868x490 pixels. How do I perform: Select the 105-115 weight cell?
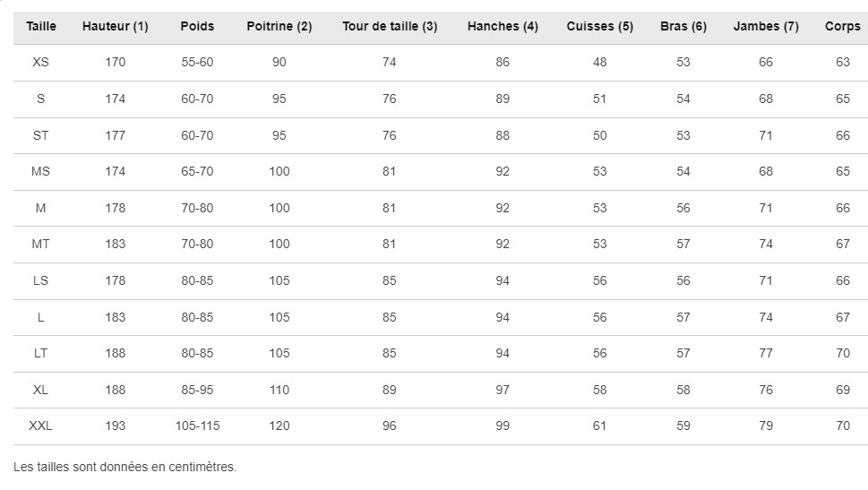197,426
